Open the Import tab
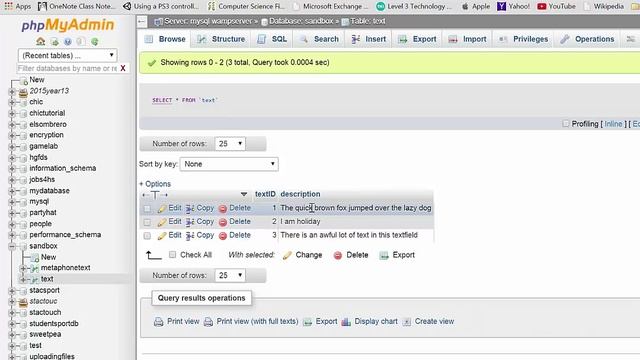The image size is (640, 360). [x=467, y=39]
